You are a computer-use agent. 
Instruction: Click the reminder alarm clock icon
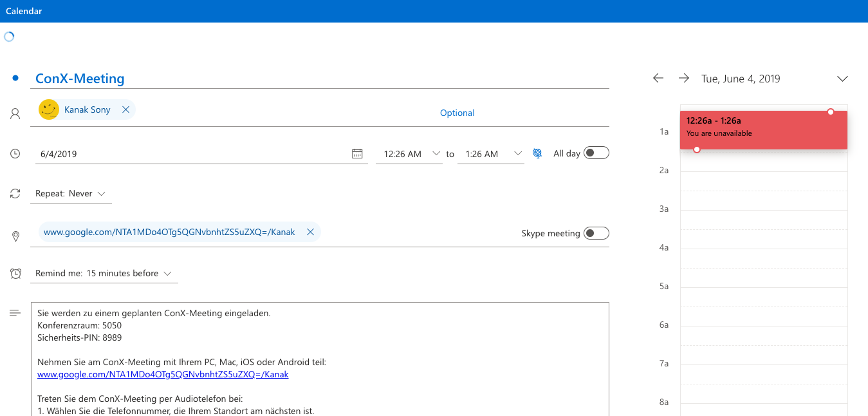coord(15,273)
